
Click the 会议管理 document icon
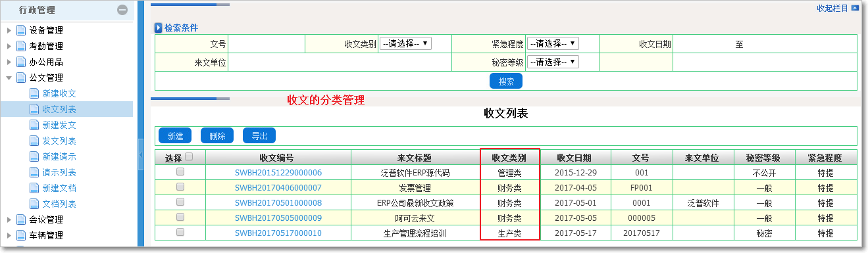[x=21, y=219]
